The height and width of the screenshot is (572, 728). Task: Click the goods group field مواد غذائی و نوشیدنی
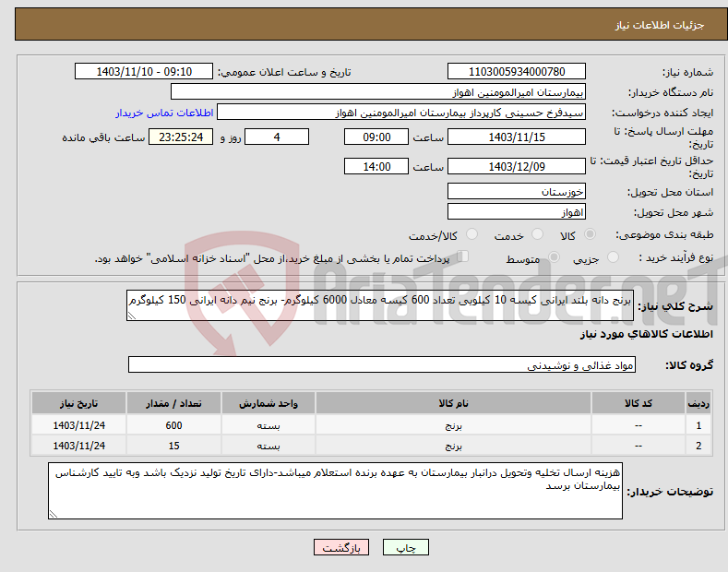click(x=382, y=365)
